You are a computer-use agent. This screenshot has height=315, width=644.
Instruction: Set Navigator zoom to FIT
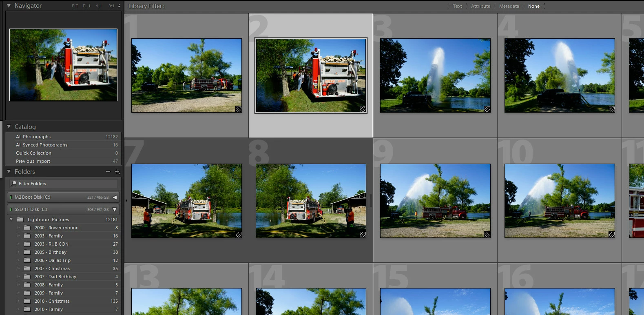click(75, 6)
